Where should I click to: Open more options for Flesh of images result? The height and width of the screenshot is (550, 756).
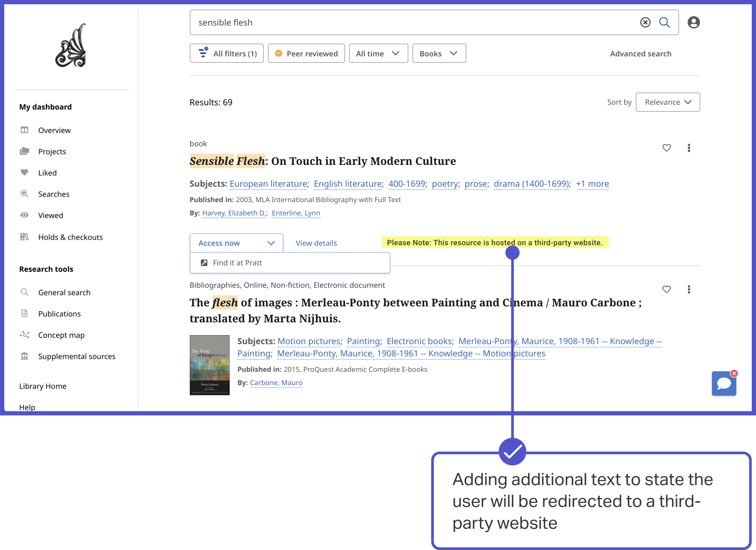click(689, 289)
